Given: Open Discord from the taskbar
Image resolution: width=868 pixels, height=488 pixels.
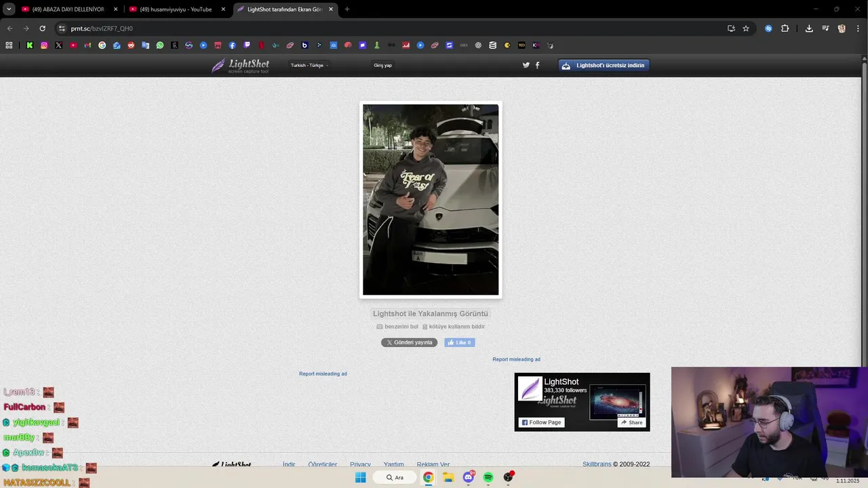Looking at the screenshot, I should pyautogui.click(x=468, y=477).
